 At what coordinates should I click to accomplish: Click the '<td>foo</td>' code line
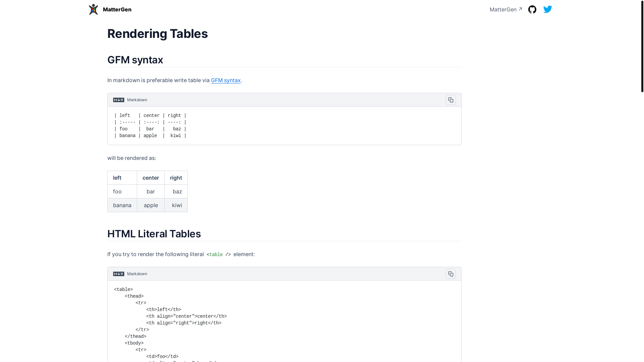[x=162, y=357]
